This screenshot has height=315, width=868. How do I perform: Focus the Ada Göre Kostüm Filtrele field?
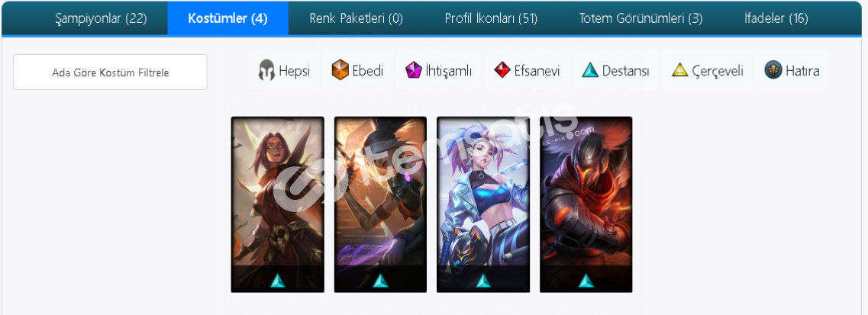click(x=110, y=72)
